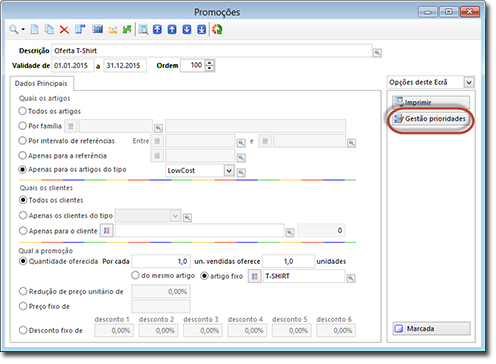Viewport: 496px width, 364px height.
Task: Duplicate the current promotion record
Action: 49,29
